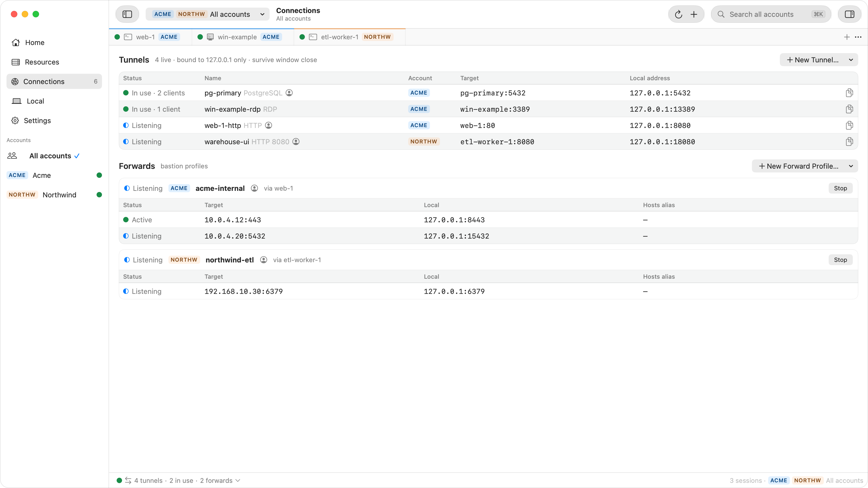Click the profile icon beside warehouse-ui

pyautogui.click(x=296, y=142)
